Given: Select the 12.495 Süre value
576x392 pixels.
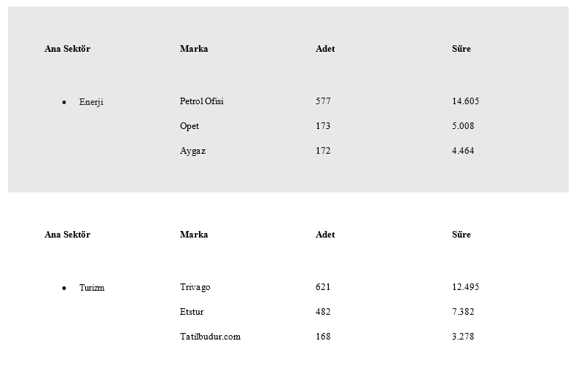Looking at the screenshot, I should (x=465, y=286).
